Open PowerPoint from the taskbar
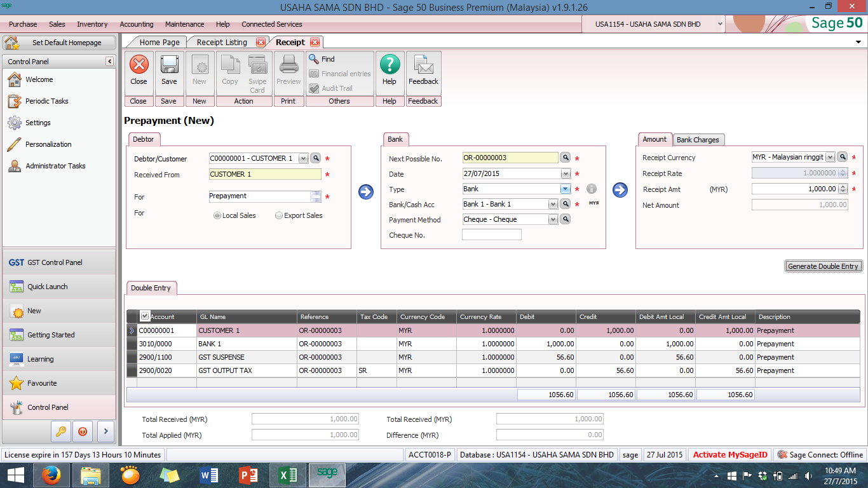This screenshot has height=488, width=868. point(248,475)
